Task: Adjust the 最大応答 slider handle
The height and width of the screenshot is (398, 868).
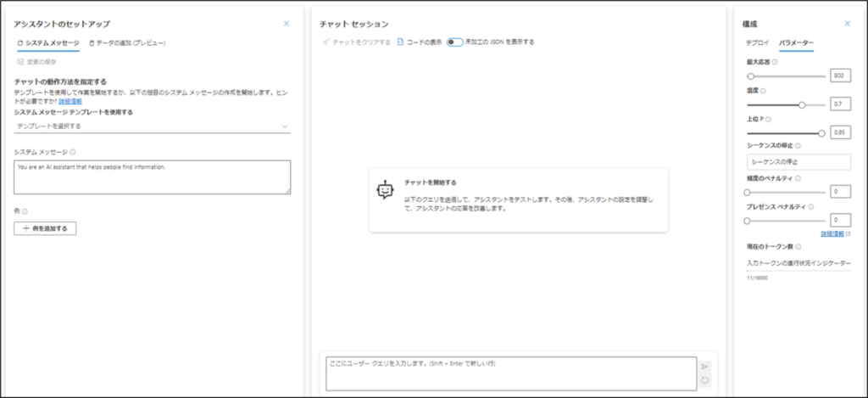Action: (751, 76)
